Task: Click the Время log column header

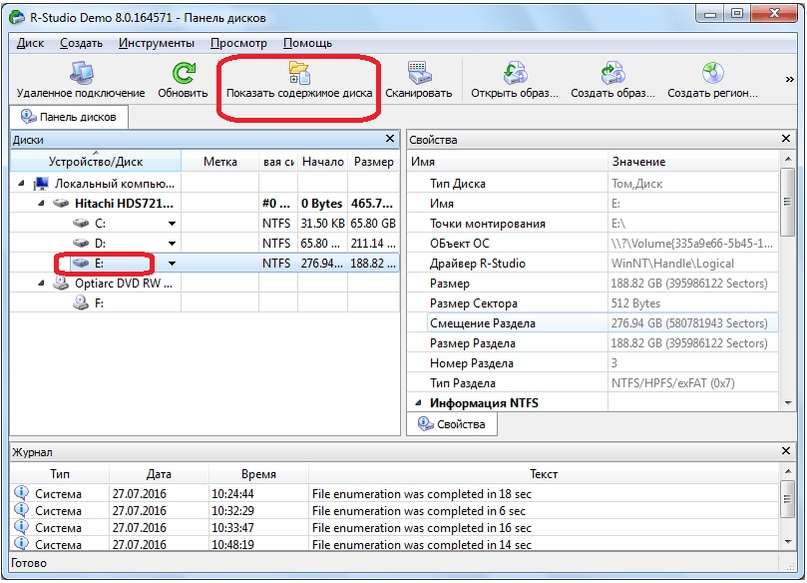Action: 258,474
